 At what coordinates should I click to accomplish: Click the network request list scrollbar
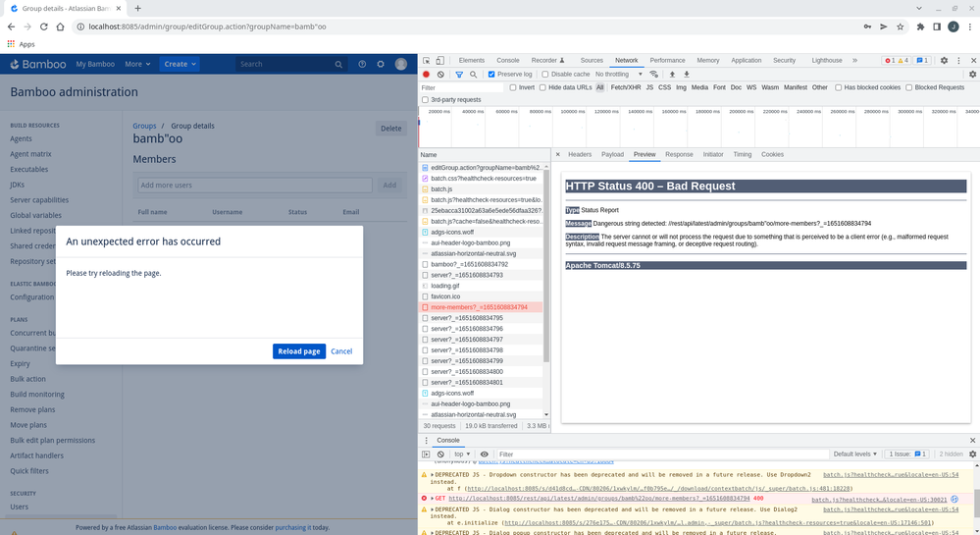click(546, 266)
